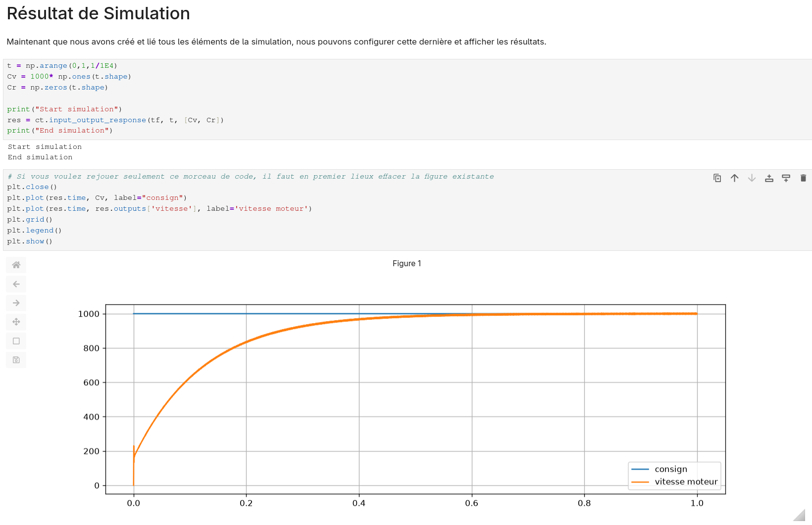Click the 'plt.grid()' code line
This screenshot has width=812, height=525.
(30, 220)
